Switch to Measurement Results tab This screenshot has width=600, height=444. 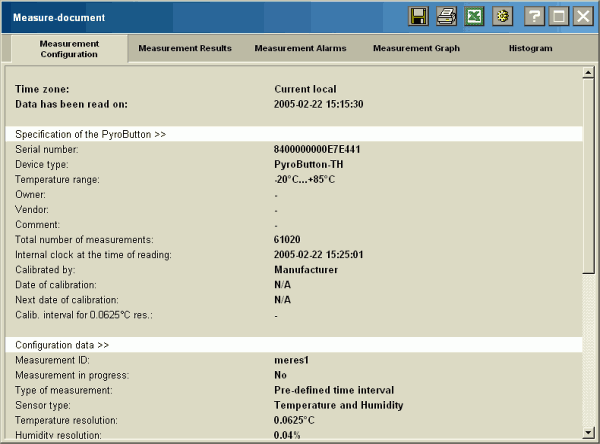[185, 48]
